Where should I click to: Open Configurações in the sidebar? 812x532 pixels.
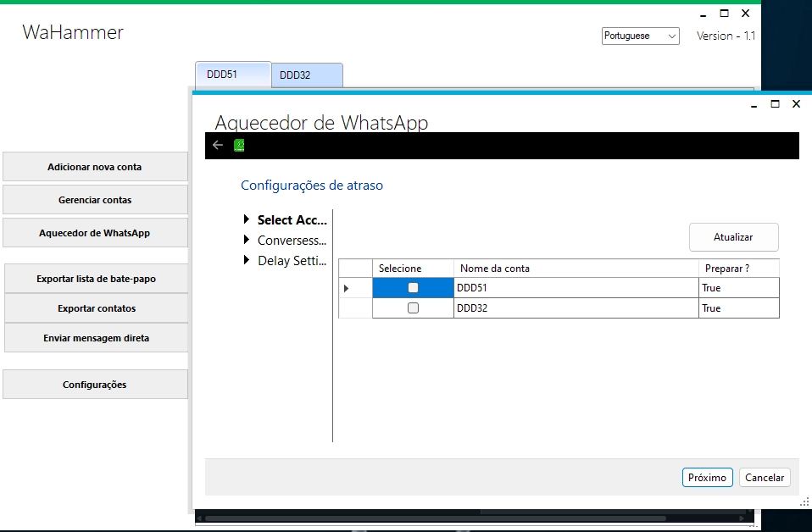[x=95, y=385]
